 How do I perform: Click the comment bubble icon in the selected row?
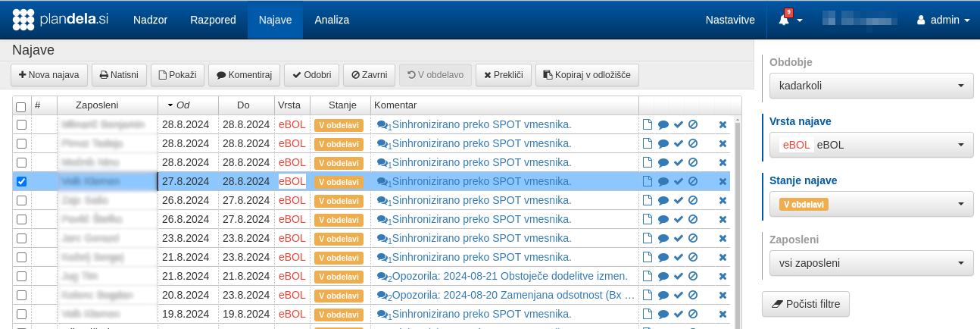point(663,182)
